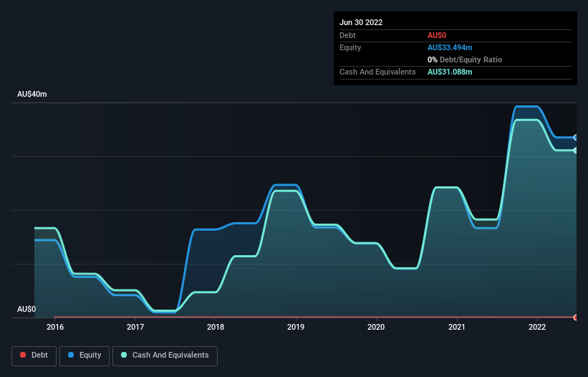Image resolution: width=588 pixels, height=377 pixels.
Task: Click the 2017 x-axis label
Action: pyautogui.click(x=135, y=327)
